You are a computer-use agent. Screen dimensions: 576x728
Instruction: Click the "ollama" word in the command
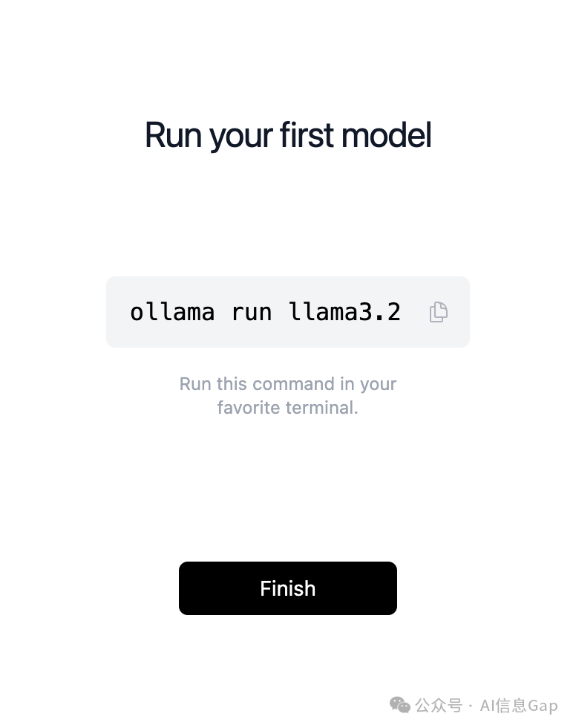(x=172, y=312)
